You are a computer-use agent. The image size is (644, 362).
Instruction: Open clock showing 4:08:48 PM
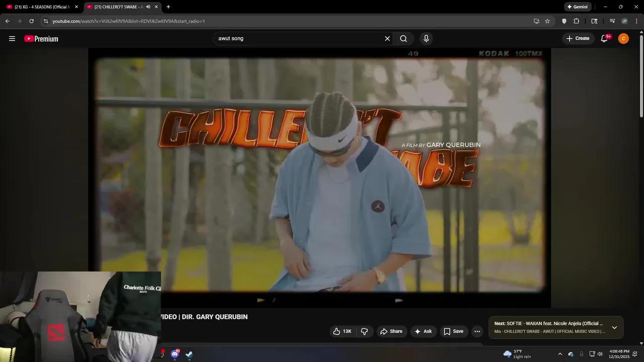tap(619, 354)
